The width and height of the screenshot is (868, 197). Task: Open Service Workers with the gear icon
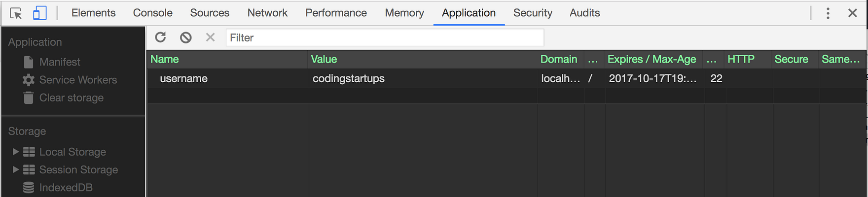[29, 80]
